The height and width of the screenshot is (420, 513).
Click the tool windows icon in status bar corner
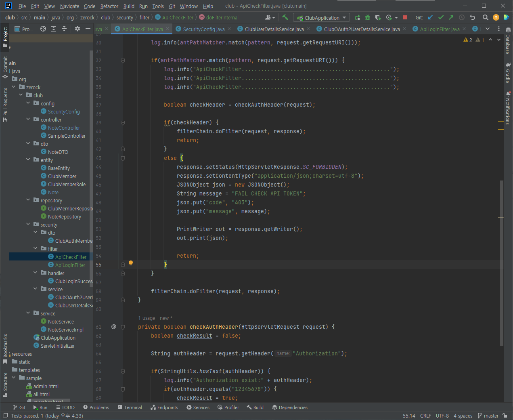pos(5,416)
